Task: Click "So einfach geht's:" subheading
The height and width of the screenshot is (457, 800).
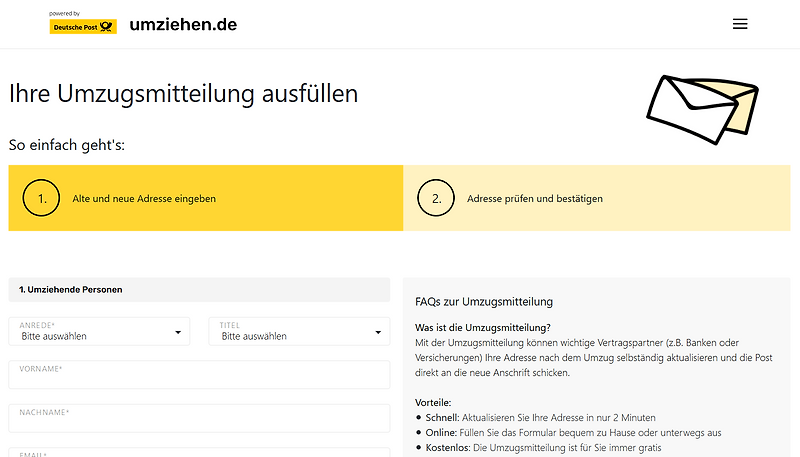Action: tap(67, 145)
